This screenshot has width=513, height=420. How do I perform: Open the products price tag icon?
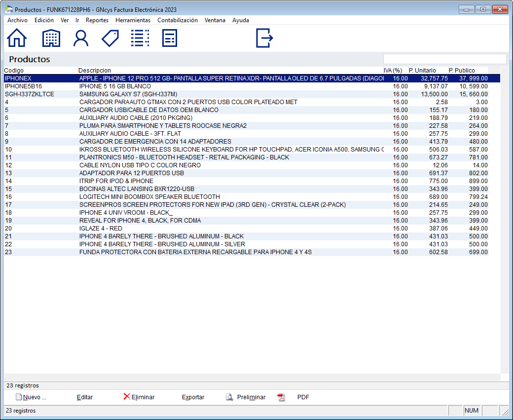(110, 38)
